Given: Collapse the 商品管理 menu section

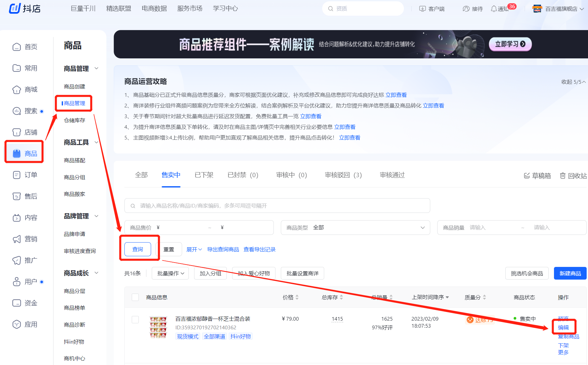Looking at the screenshot, I should (x=96, y=68).
